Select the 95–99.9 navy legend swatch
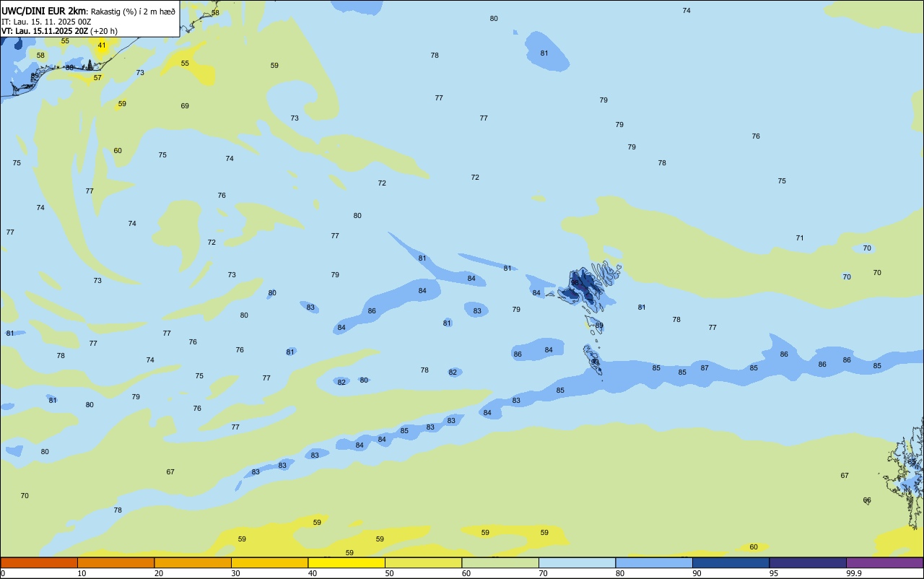This screenshot has height=579, width=924. 808,562
